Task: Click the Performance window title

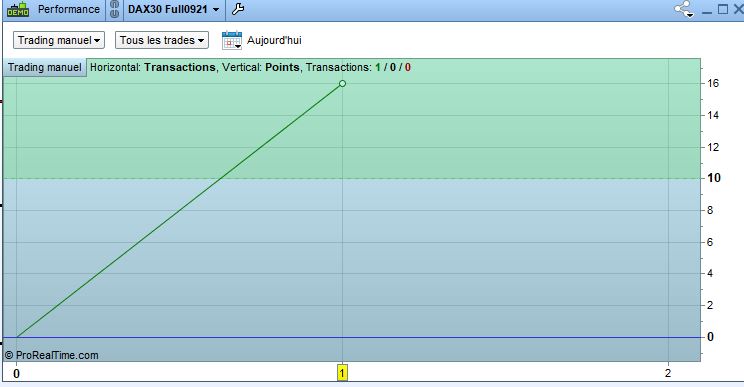Action: coord(69,9)
